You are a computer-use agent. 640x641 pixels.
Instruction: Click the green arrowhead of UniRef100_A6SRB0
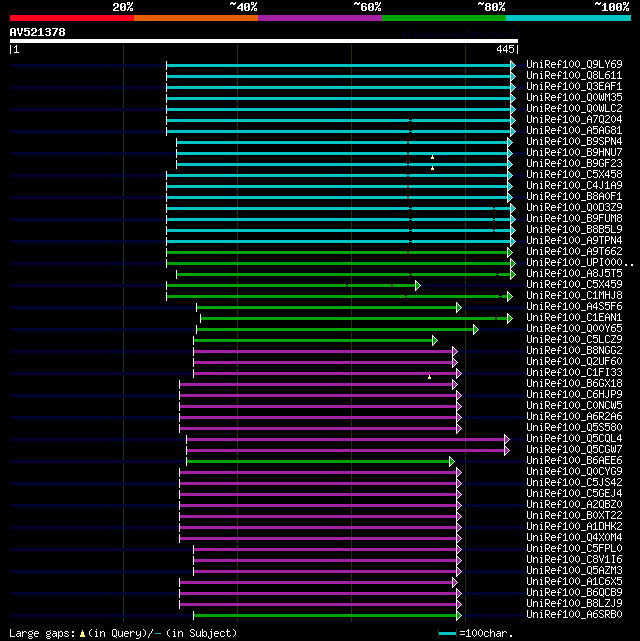(x=459, y=615)
